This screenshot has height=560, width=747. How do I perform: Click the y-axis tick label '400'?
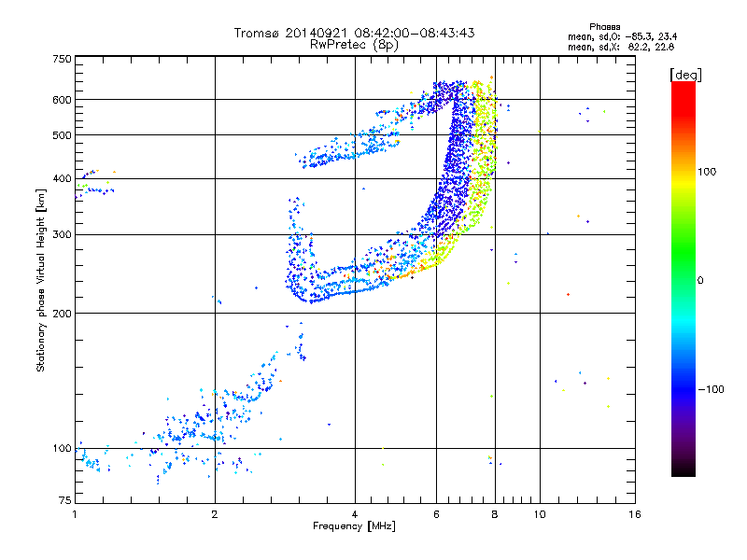[x=62, y=179]
